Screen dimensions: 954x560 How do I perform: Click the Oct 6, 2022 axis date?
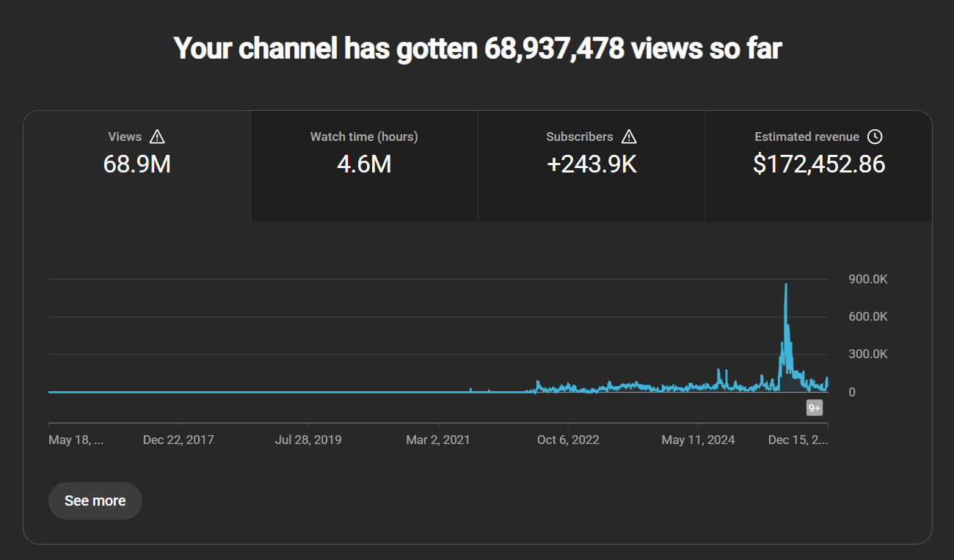pos(568,440)
